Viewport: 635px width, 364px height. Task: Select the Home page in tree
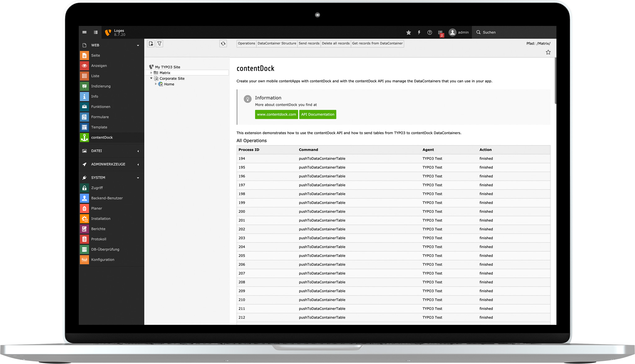(169, 84)
